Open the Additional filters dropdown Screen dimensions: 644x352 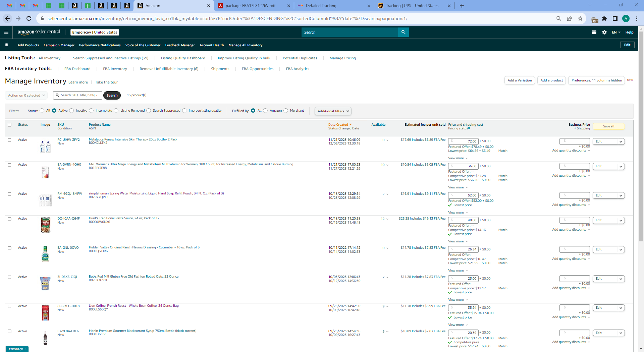pos(333,111)
